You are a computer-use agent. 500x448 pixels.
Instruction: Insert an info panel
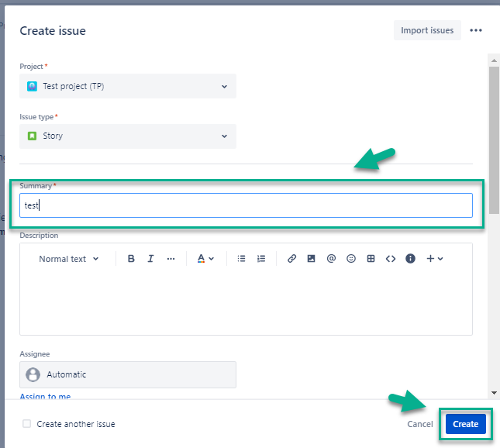[x=410, y=259]
